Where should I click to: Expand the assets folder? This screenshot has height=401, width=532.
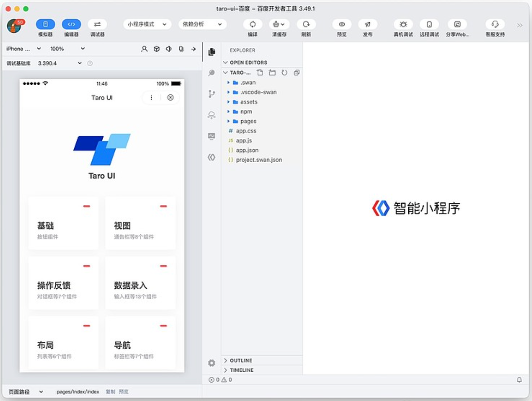(262, 102)
